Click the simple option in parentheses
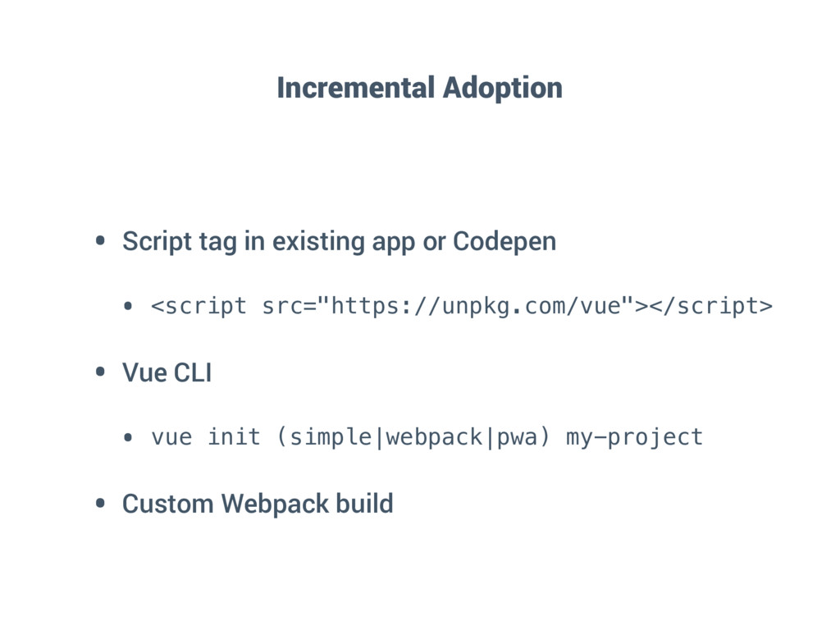The image size is (840, 630). [331, 437]
